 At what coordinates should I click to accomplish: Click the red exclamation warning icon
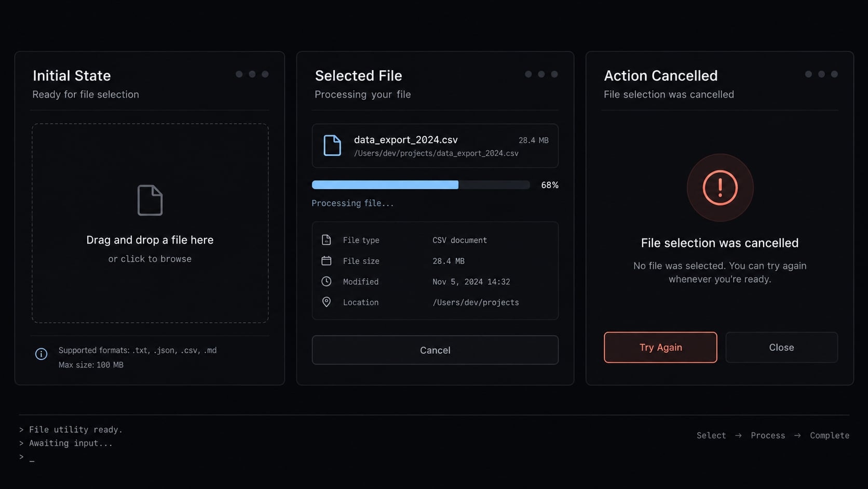pyautogui.click(x=720, y=188)
